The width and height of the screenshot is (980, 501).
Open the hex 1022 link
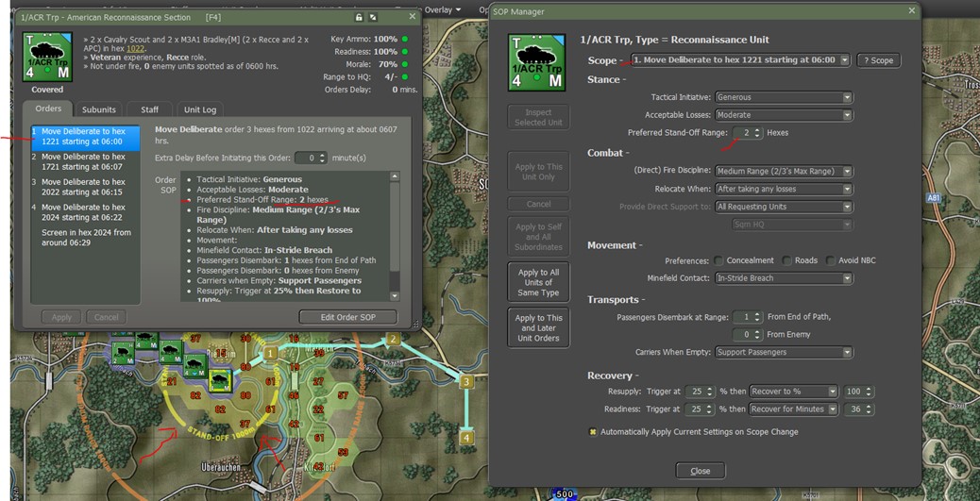pos(135,48)
